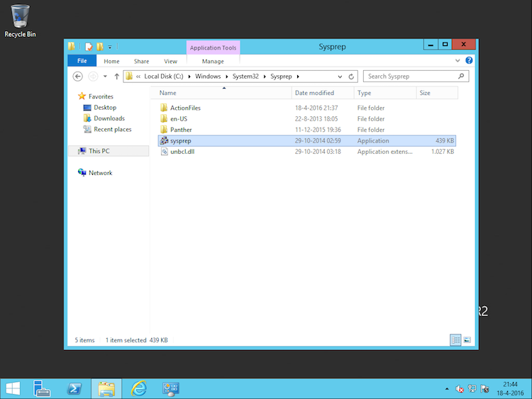Select the unbcl.dll file
Image resolution: width=532 pixels, height=399 pixels.
(x=307, y=152)
